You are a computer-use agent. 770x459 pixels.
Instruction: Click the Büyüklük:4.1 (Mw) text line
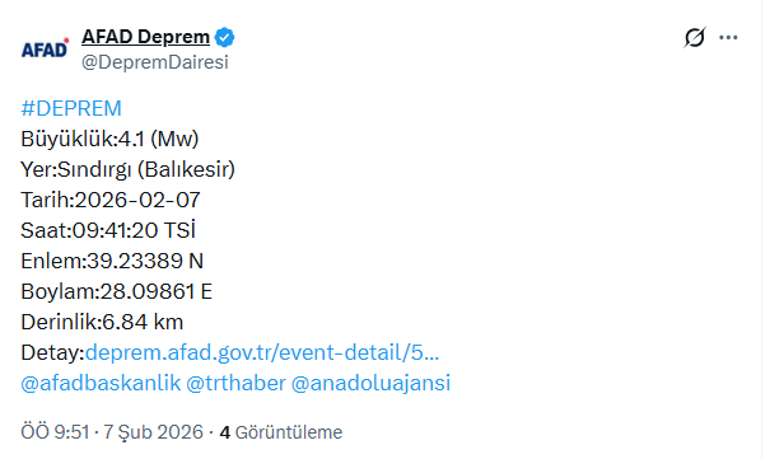point(117,139)
